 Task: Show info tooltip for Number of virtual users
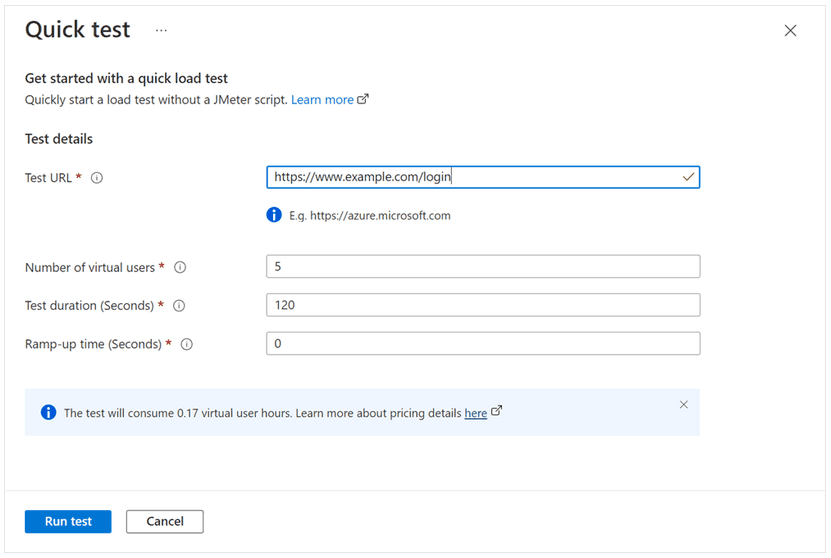click(180, 268)
